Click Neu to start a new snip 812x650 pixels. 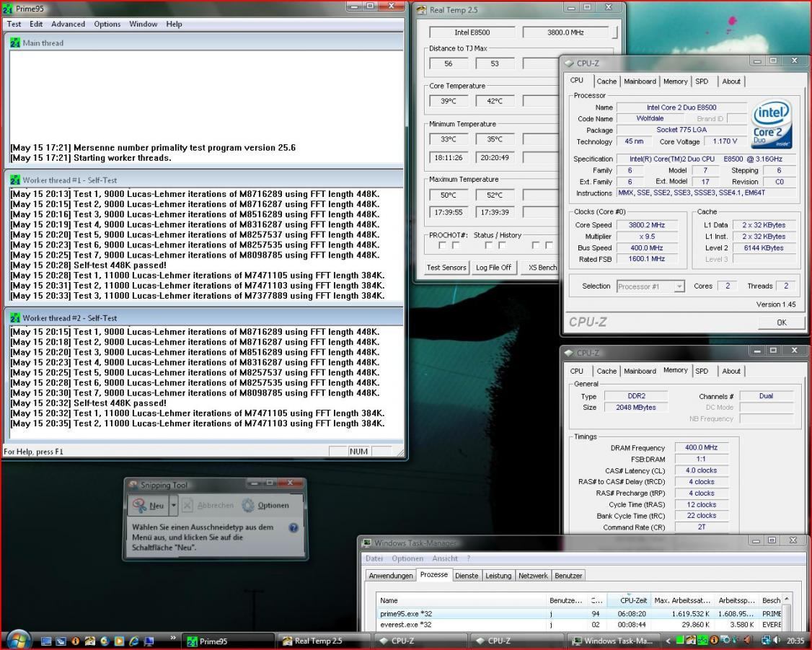[x=149, y=505]
